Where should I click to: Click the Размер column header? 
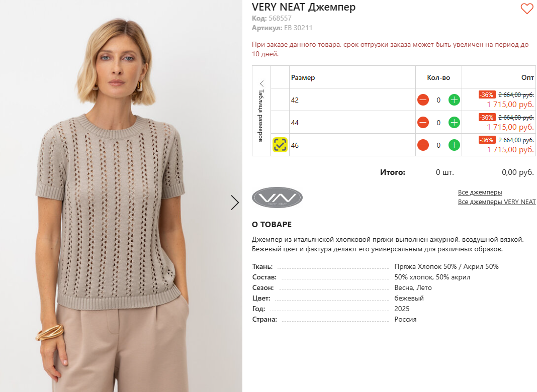pyautogui.click(x=303, y=78)
